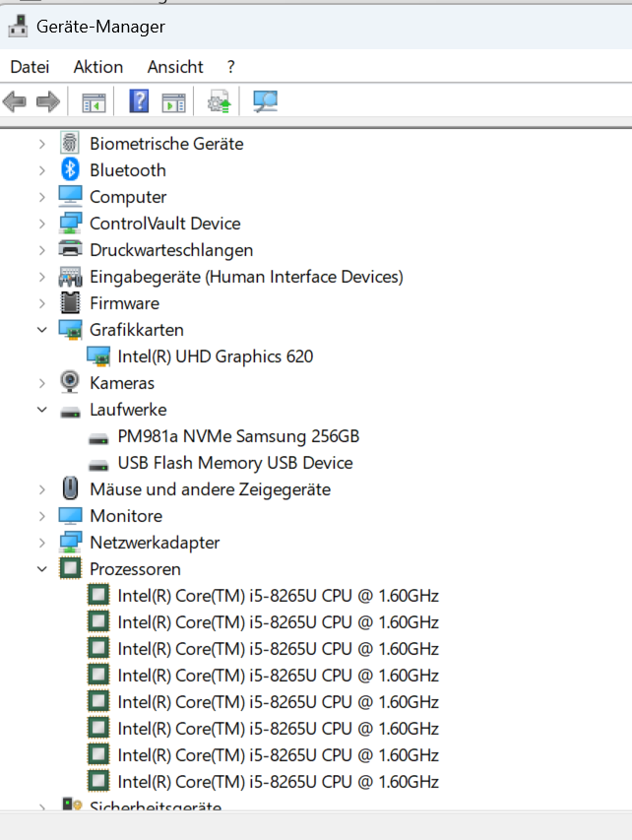Expand the Biometrische Geräte node
632x840 pixels.
(x=41, y=144)
